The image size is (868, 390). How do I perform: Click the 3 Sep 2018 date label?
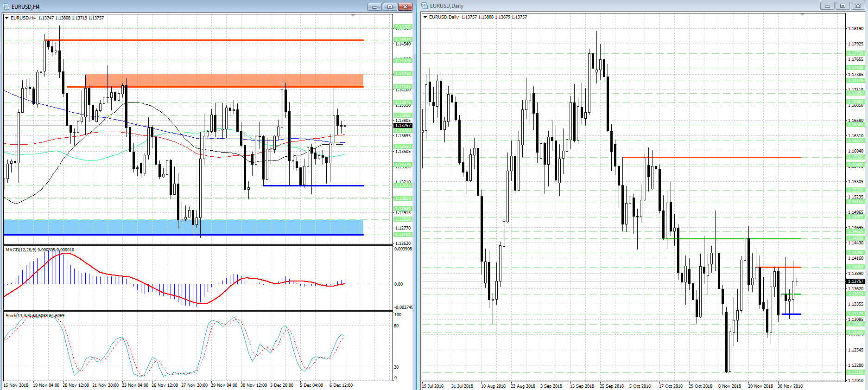551,386
